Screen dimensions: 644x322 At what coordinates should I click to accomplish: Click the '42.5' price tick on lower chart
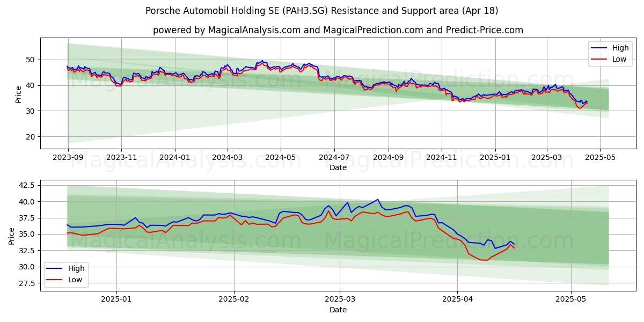(x=27, y=185)
